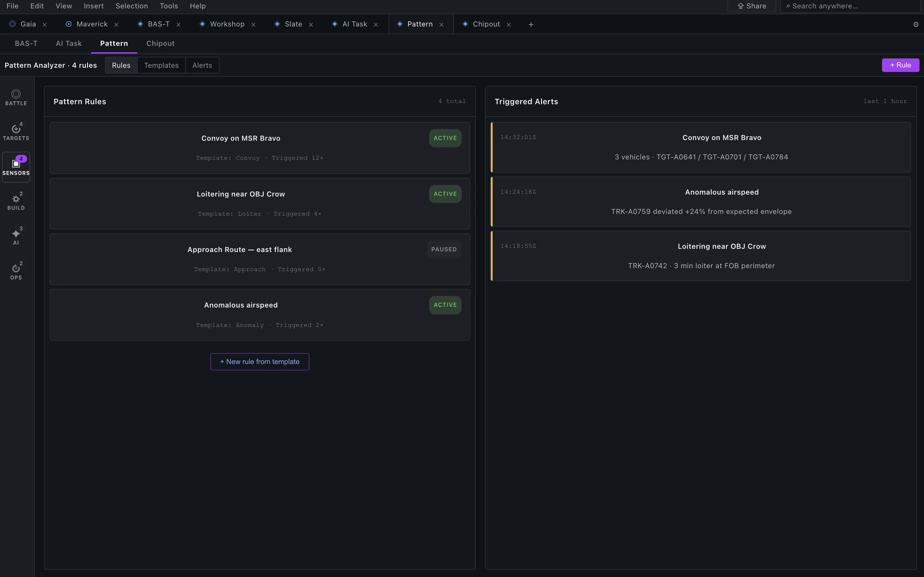Click the purple + Rule button
Screen dimensions: 924x577
(900, 65)
